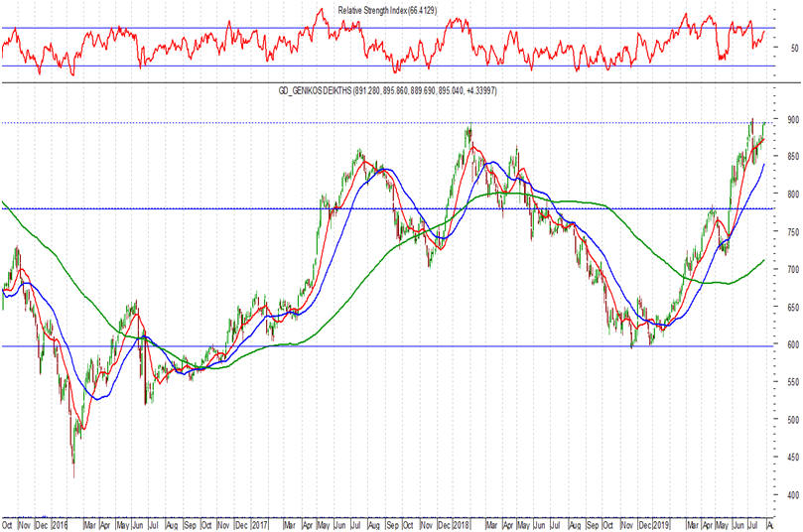
Task: Click the 900 price axis label
Action: pos(793,119)
